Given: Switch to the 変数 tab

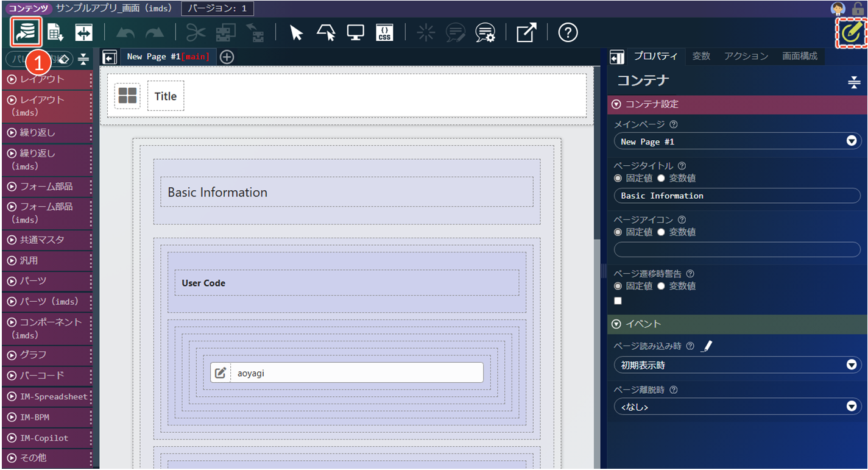Looking at the screenshot, I should (701, 56).
